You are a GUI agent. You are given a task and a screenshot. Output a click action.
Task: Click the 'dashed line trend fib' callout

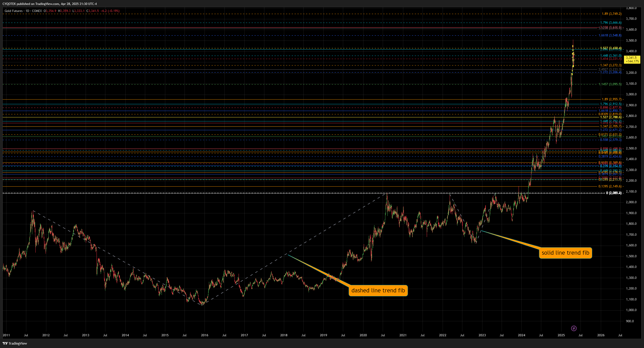click(x=378, y=290)
